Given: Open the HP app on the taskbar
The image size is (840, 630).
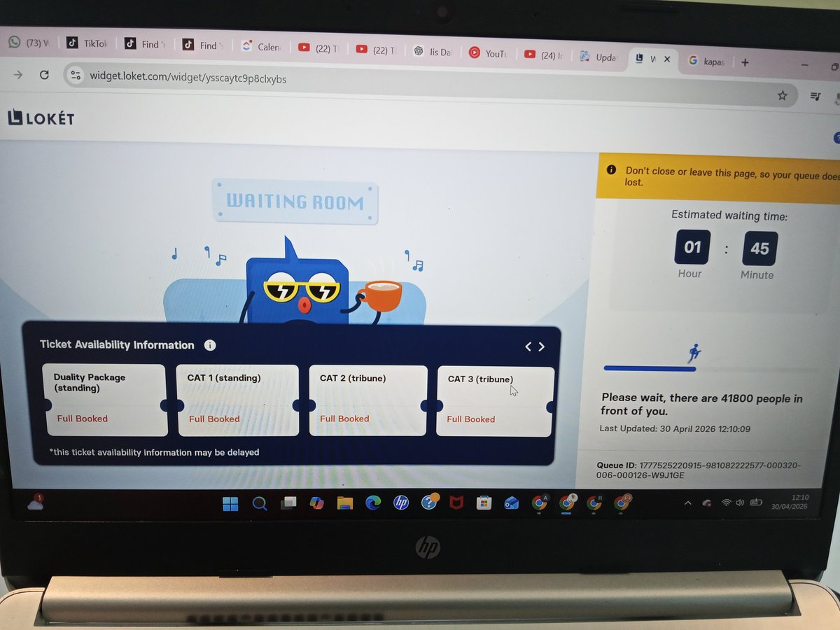Looking at the screenshot, I should pyautogui.click(x=400, y=503).
